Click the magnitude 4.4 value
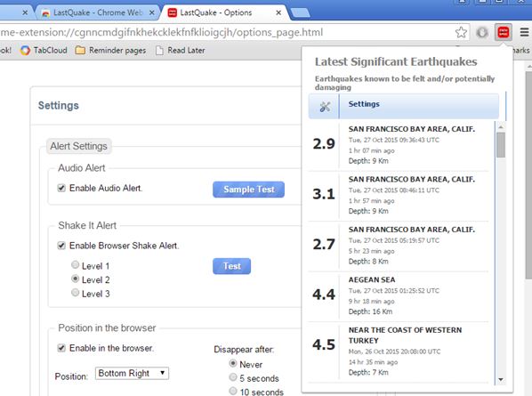Screen dimensions: 532x396 click(x=324, y=295)
